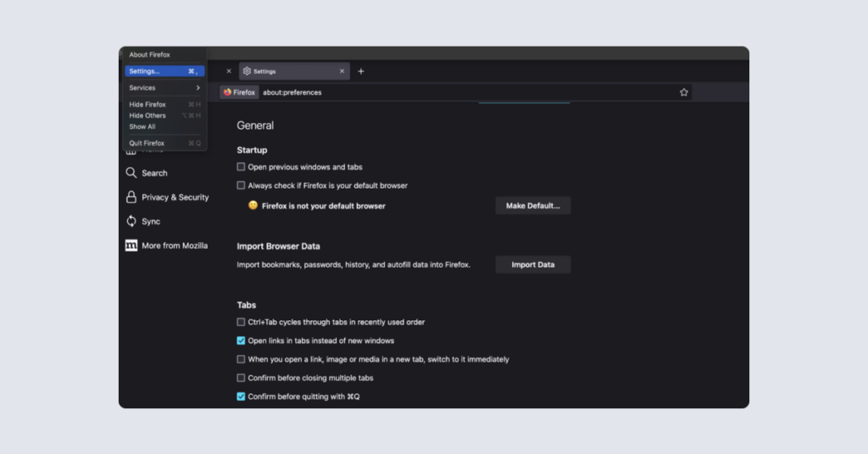This screenshot has height=454, width=868.
Task: Check Always check if Firefox is default browser
Action: 241,185
